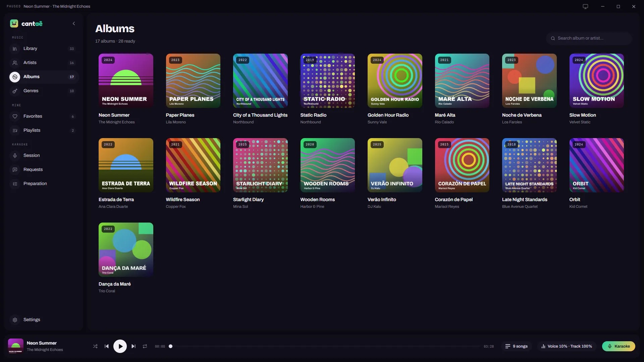This screenshot has width=644, height=362.
Task: Open Settings gear icon
Action: pos(15,320)
